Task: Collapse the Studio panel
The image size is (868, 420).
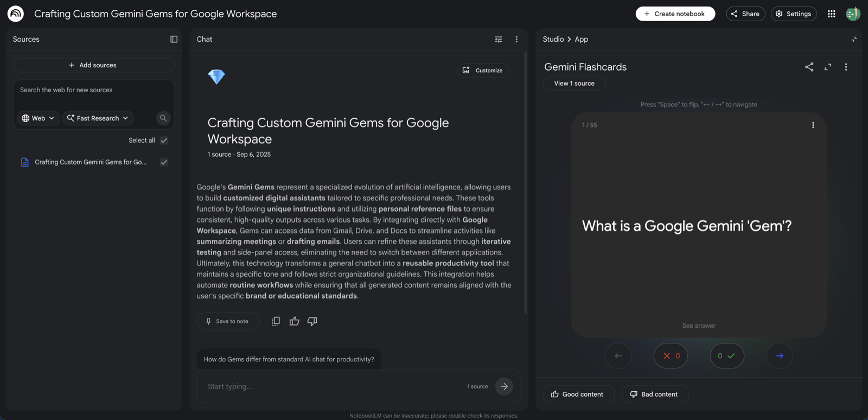Action: [854, 39]
